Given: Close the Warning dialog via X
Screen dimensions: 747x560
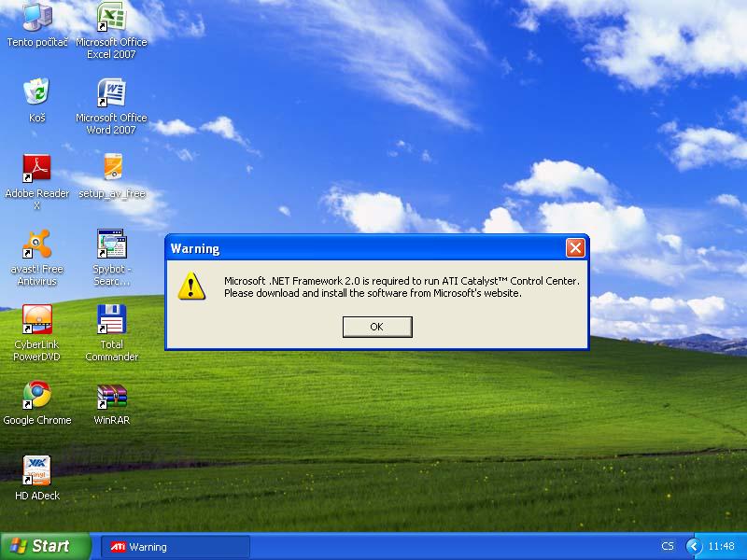Looking at the screenshot, I should [575, 247].
